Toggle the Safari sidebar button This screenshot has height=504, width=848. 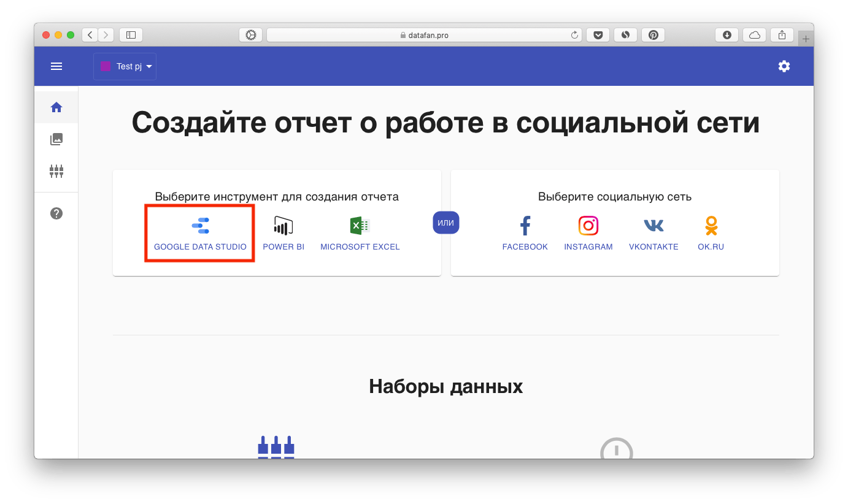(x=131, y=35)
